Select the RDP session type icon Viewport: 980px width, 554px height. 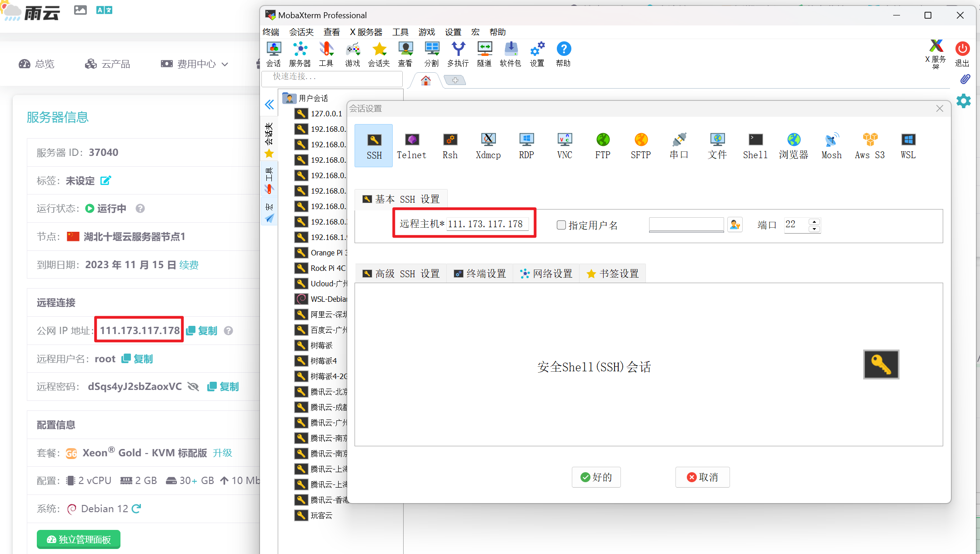[526, 145]
